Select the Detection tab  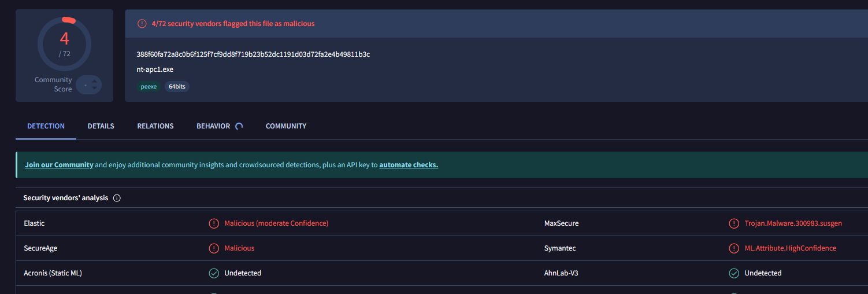coord(46,126)
